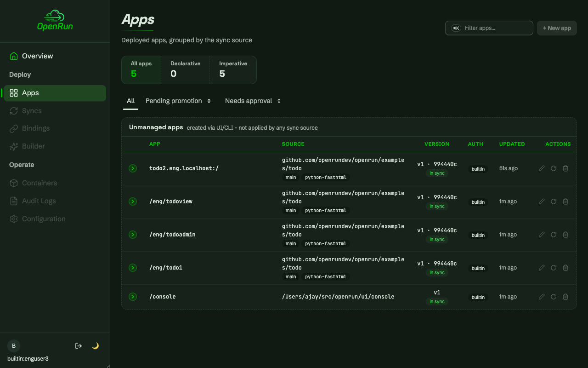
Task: Click the python-fasthtml tag in /eng/todoview row
Action: 326,211
